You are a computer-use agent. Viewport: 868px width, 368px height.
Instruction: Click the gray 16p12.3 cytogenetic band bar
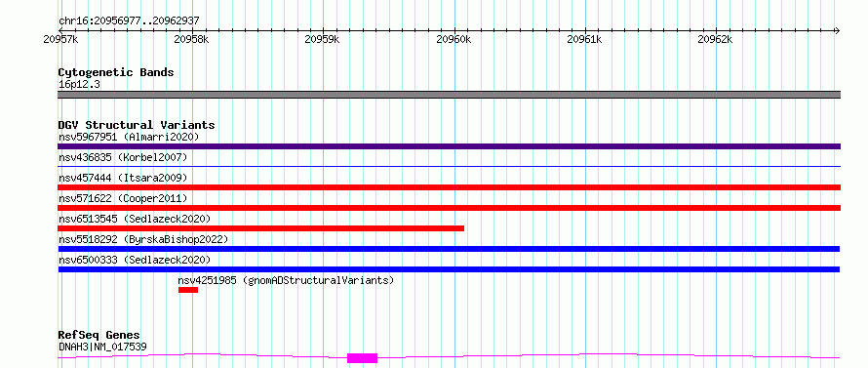[449, 95]
